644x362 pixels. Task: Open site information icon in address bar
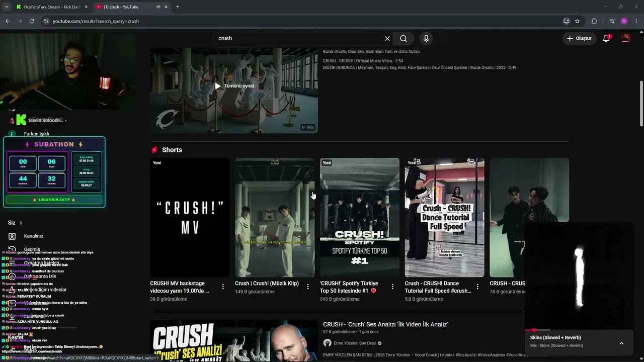tap(46, 21)
